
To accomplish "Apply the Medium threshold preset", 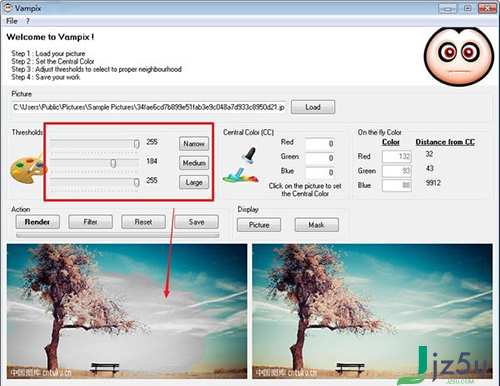I will [x=194, y=163].
